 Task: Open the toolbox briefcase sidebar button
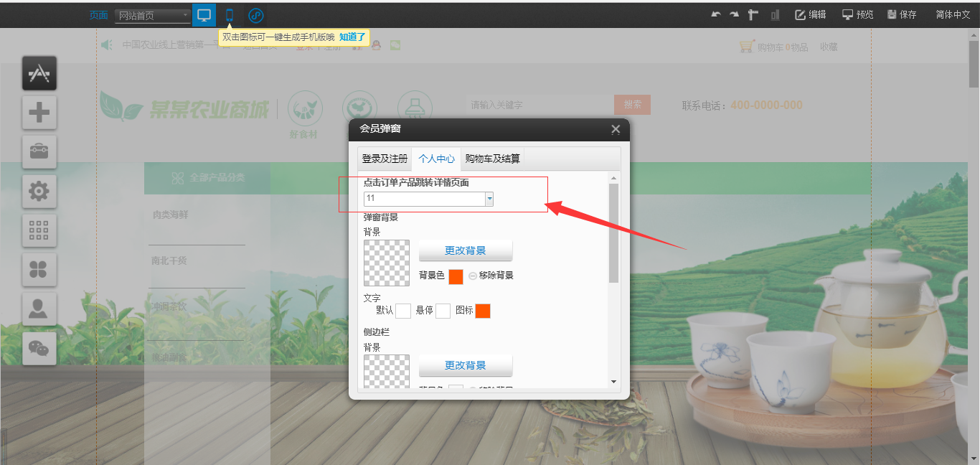(39, 151)
